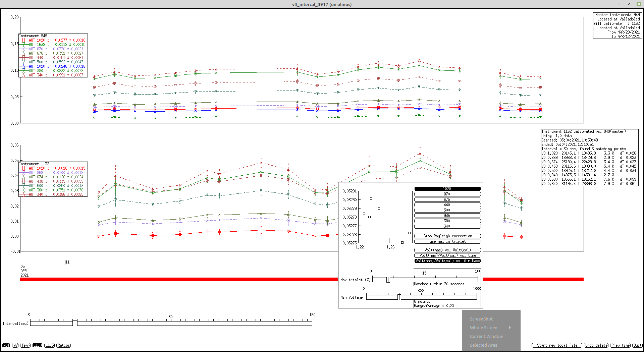644x352 pixels.
Task: Click 'AOT 870' entry in Instrument 949 legend
Action: pyautogui.click(x=52, y=49)
